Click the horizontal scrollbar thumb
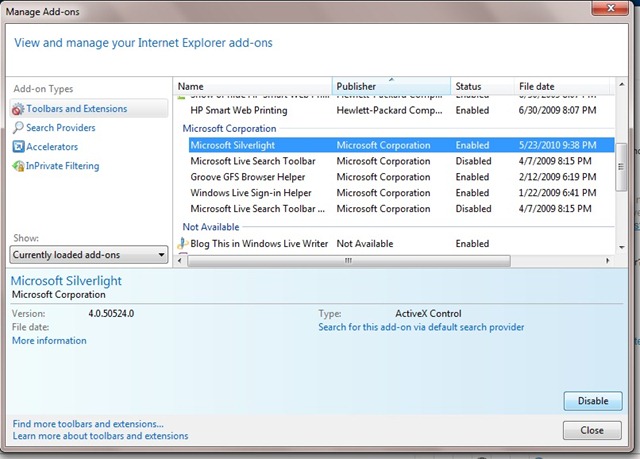The image size is (640, 459). [x=349, y=261]
